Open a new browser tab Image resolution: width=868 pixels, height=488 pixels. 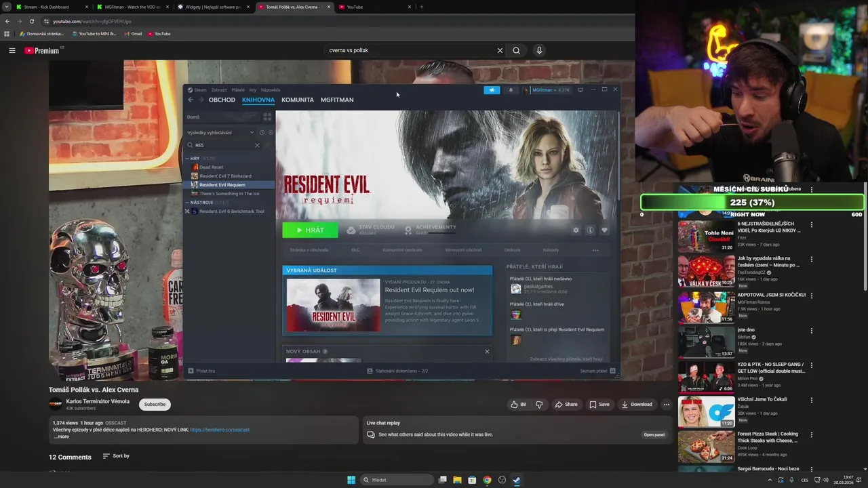pos(422,7)
